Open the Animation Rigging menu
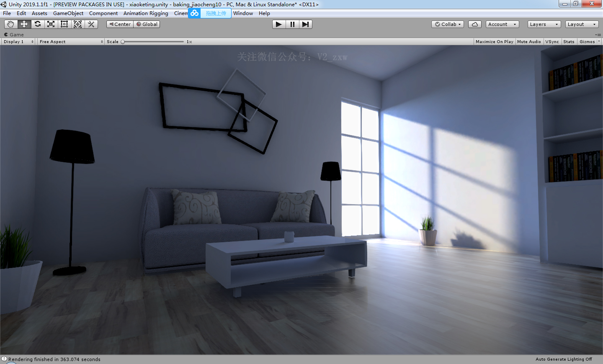 point(146,13)
